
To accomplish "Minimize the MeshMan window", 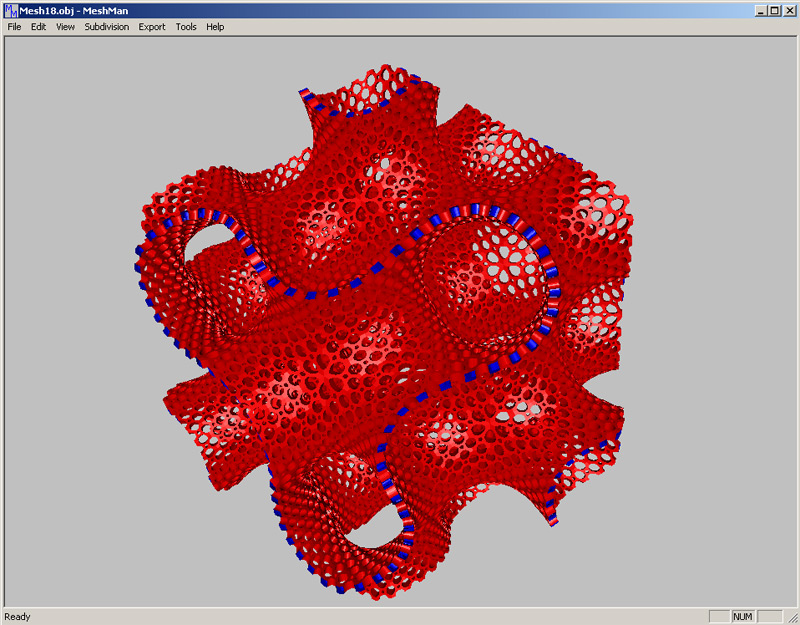I will point(761,9).
